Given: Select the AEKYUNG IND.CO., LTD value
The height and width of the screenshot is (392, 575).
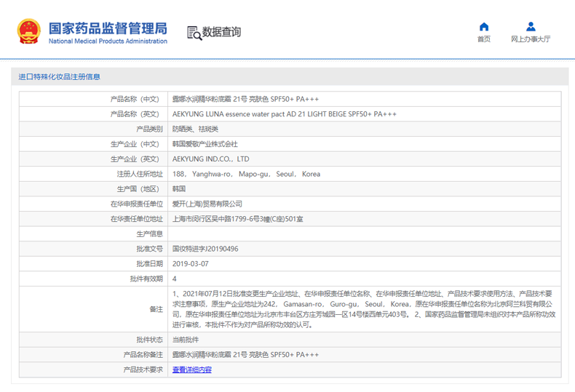Looking at the screenshot, I should (210, 159).
